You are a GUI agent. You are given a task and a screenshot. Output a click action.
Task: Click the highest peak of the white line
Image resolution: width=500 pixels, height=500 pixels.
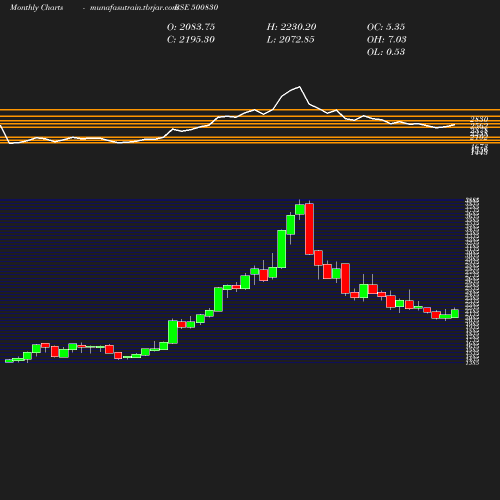pos(299,87)
